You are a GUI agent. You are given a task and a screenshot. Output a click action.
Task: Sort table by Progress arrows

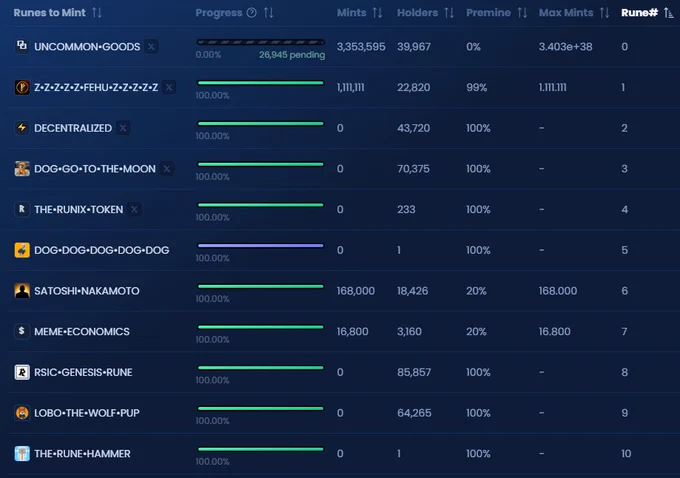268,13
